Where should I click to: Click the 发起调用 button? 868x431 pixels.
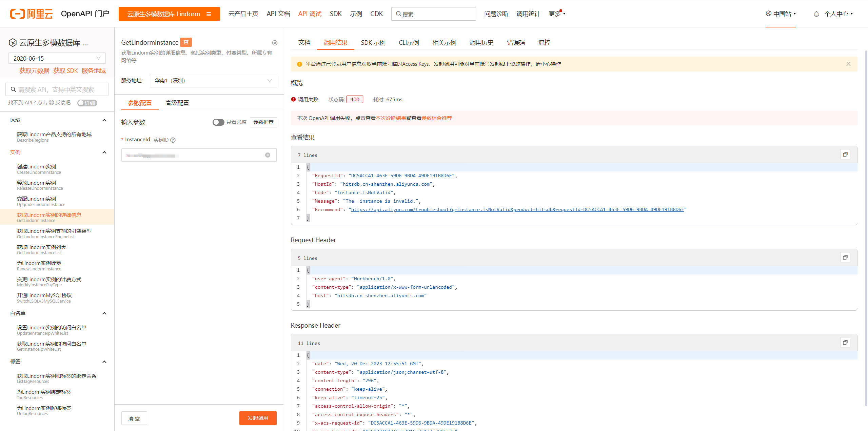click(258, 418)
